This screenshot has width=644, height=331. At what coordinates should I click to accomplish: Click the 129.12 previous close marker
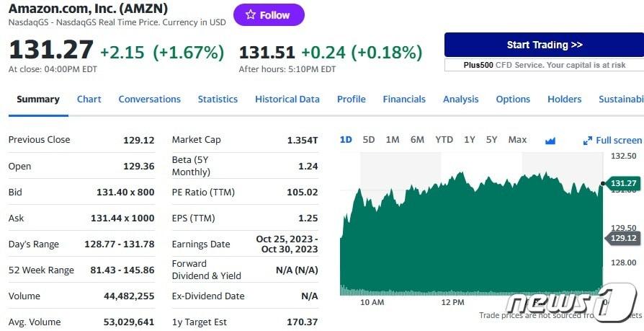623,238
